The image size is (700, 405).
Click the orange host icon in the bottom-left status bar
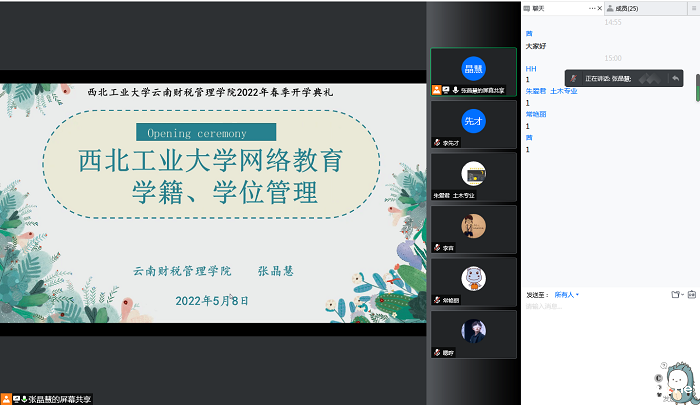(x=6, y=399)
